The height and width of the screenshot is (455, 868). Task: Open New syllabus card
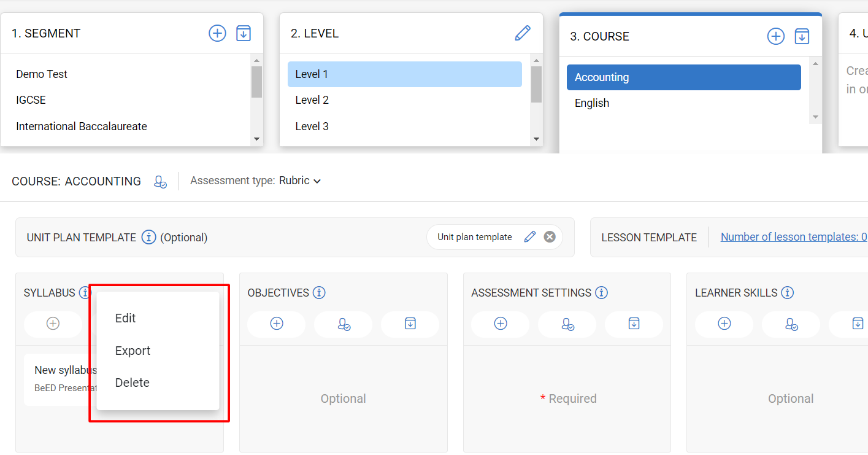click(x=60, y=378)
